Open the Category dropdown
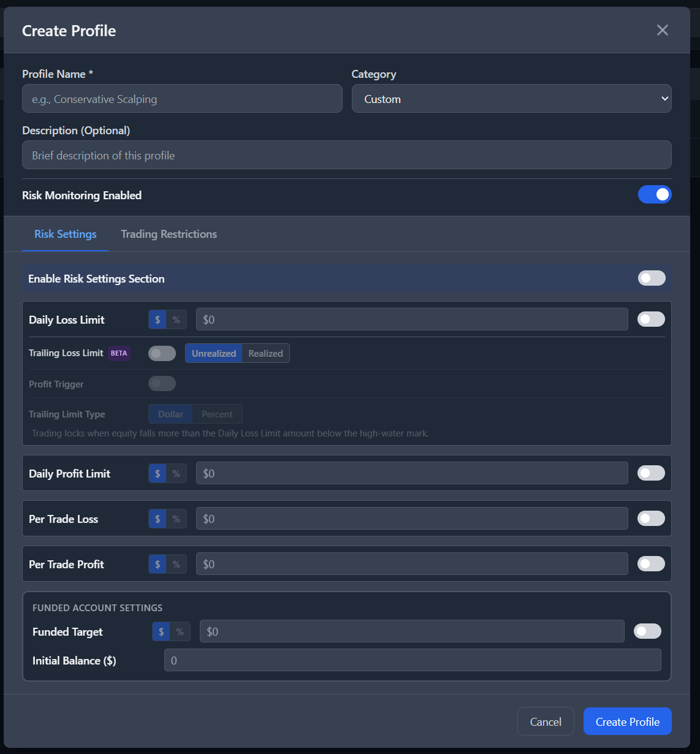The image size is (700, 754). click(512, 99)
